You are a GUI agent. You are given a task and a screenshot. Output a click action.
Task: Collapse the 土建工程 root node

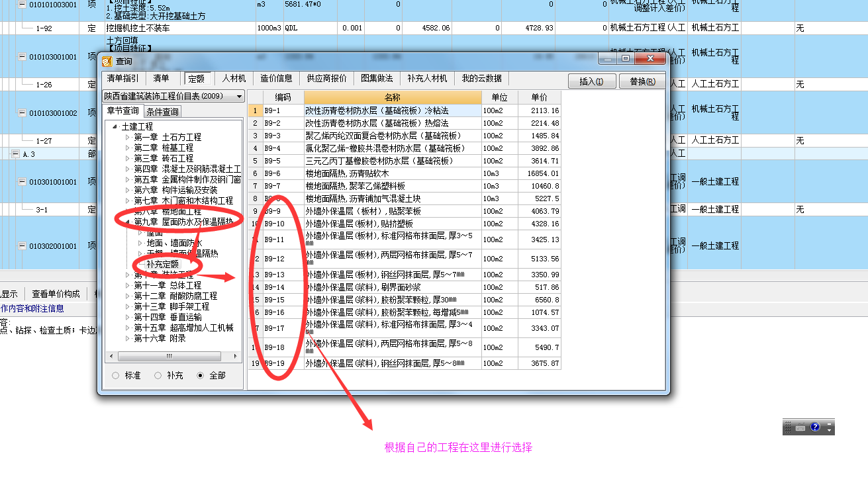pos(115,126)
